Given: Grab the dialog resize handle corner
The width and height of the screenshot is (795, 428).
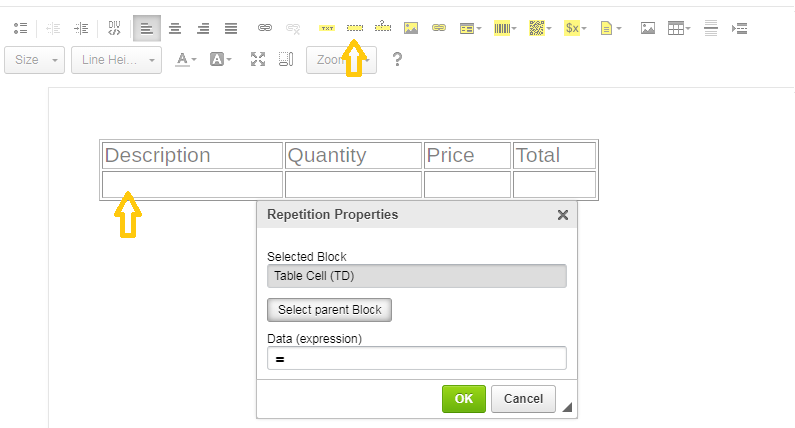Looking at the screenshot, I should [567, 407].
